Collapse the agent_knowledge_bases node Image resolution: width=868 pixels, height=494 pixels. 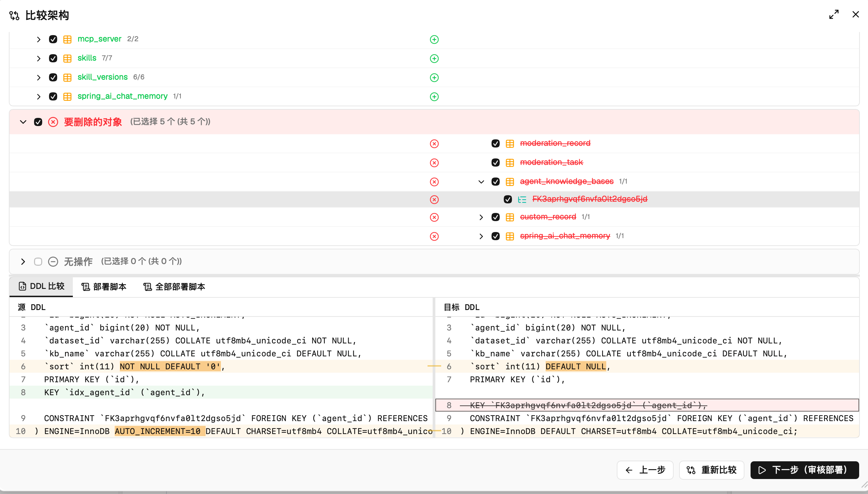[481, 182]
